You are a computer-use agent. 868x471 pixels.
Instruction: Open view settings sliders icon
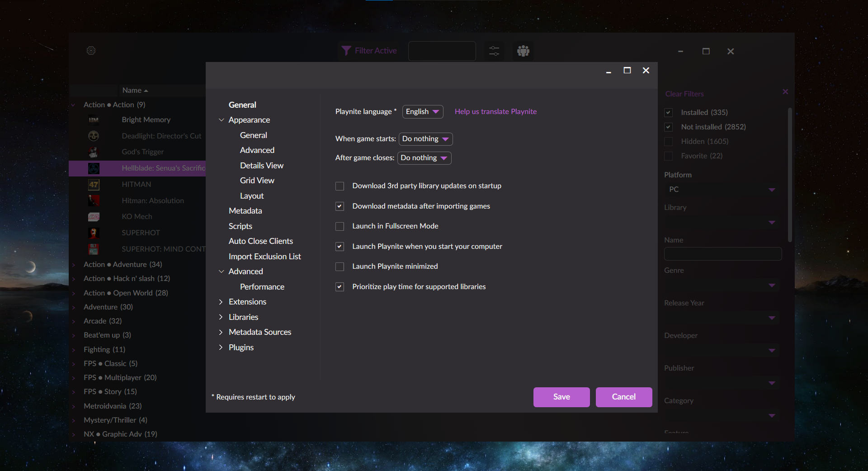click(x=494, y=51)
